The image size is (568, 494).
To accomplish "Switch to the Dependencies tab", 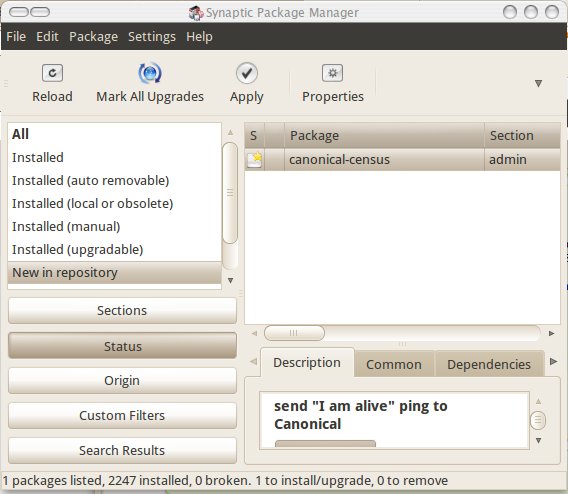I will (x=489, y=364).
